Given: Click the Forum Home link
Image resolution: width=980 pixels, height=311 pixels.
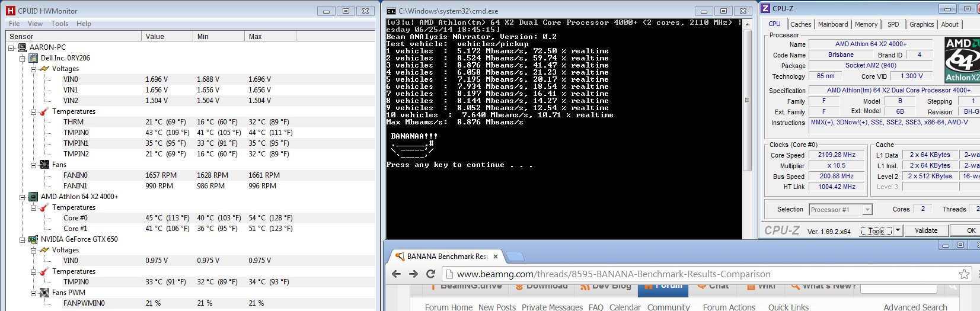Looking at the screenshot, I should click(449, 307).
